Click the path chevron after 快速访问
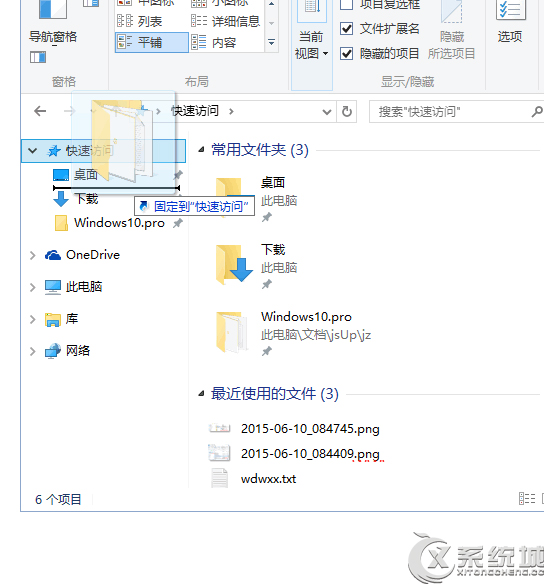Image resolution: width=544 pixels, height=584 pixels. tap(231, 111)
